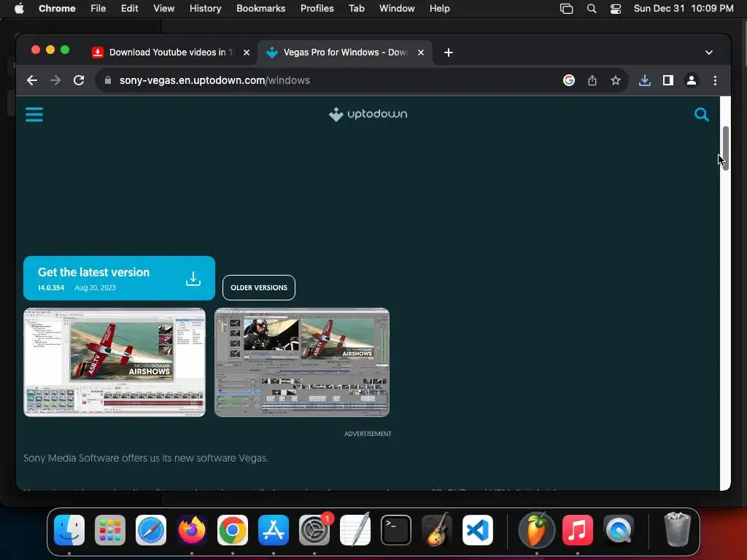This screenshot has width=747, height=560.
Task: Launch Firefox from the Dock
Action: (192, 530)
